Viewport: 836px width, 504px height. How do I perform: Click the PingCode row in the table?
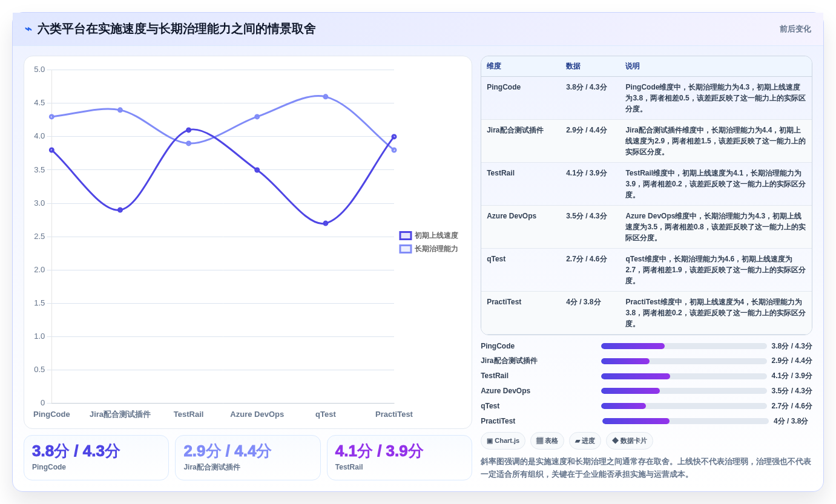[647, 98]
